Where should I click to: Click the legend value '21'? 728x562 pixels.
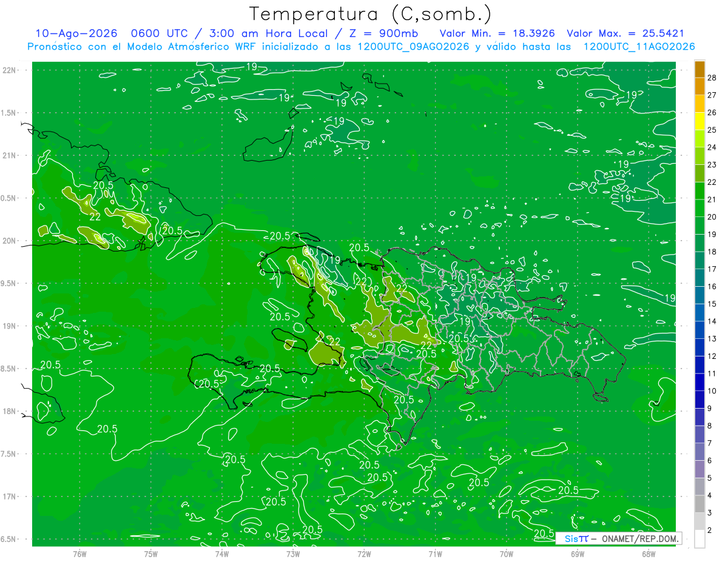click(712, 199)
